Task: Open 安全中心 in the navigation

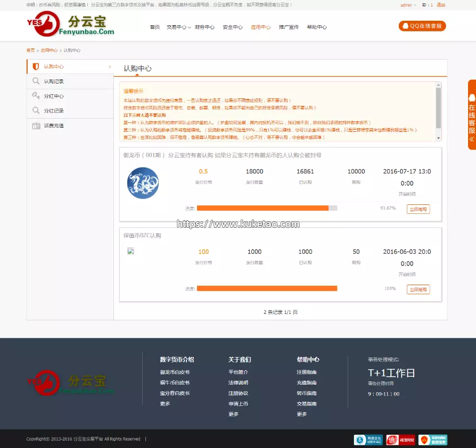Action: (233, 27)
